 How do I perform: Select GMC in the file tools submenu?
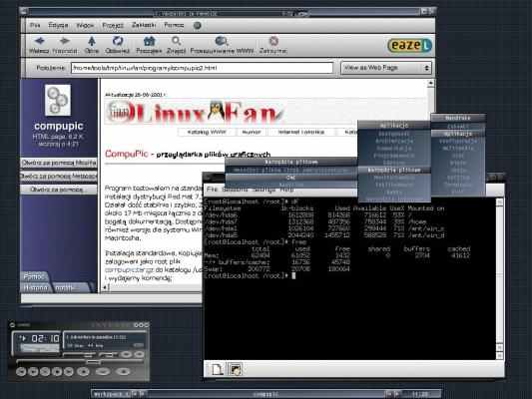(290, 178)
